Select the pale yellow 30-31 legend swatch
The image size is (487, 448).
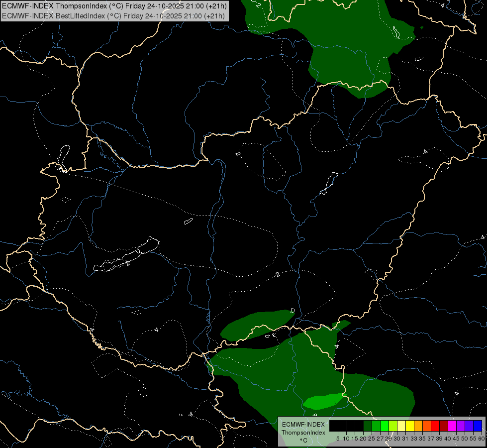(x=401, y=426)
